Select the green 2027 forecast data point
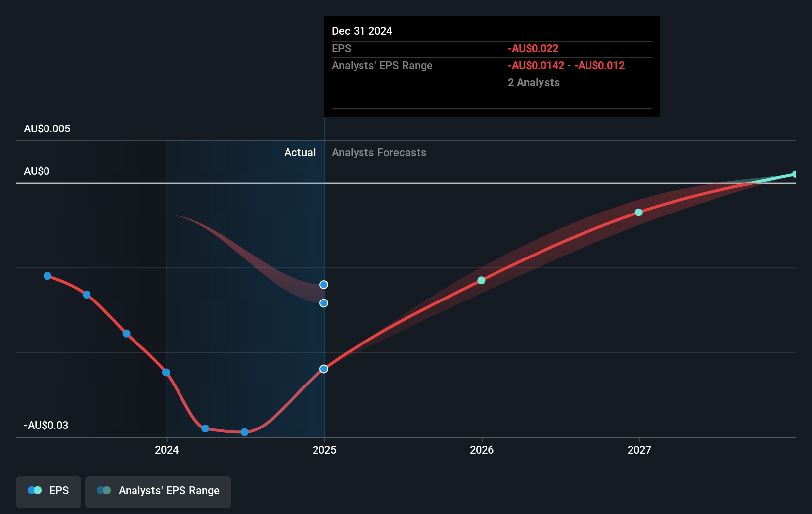 (x=638, y=213)
